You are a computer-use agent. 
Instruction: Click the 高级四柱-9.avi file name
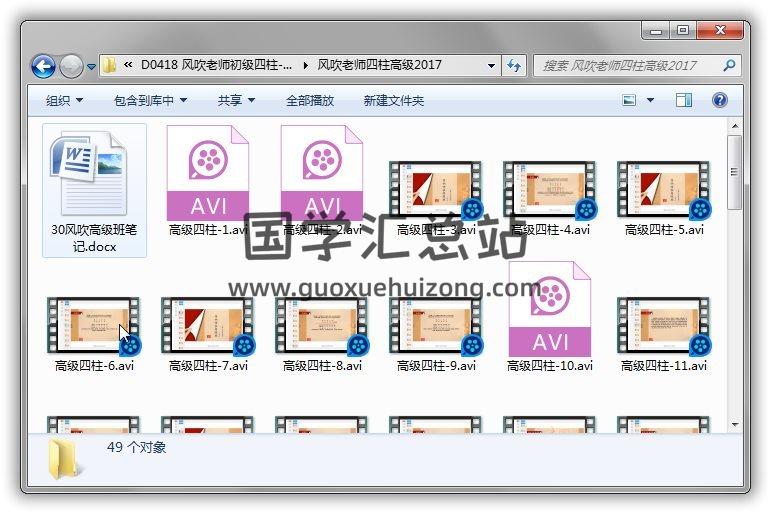(436, 365)
